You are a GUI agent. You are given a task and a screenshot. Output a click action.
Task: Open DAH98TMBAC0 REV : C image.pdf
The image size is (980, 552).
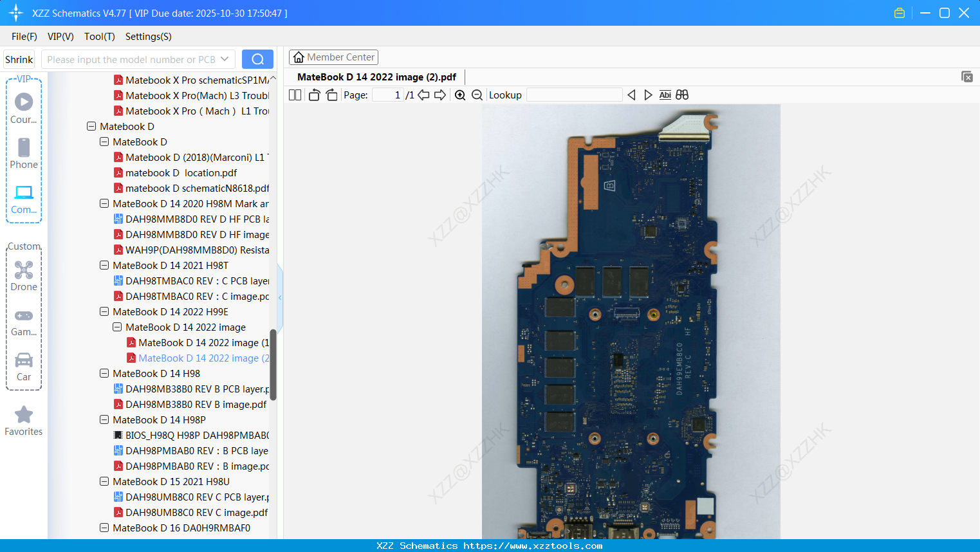pos(191,297)
